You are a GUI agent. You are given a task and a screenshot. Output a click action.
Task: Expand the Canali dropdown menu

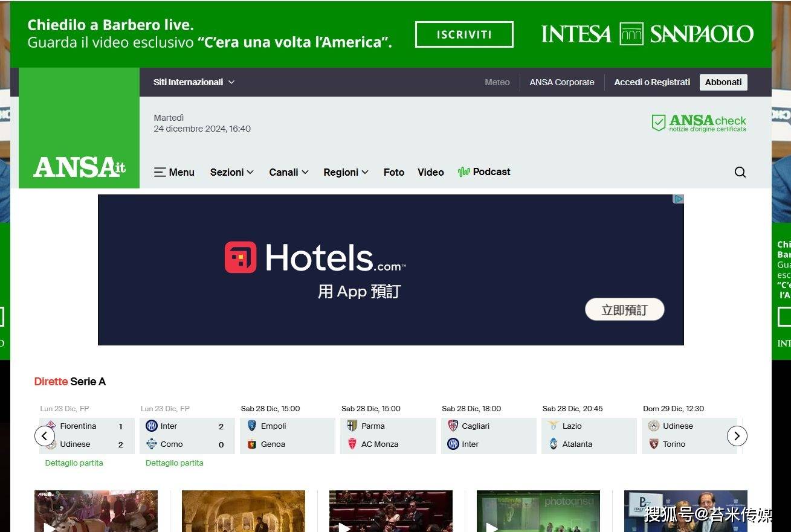[x=289, y=172]
